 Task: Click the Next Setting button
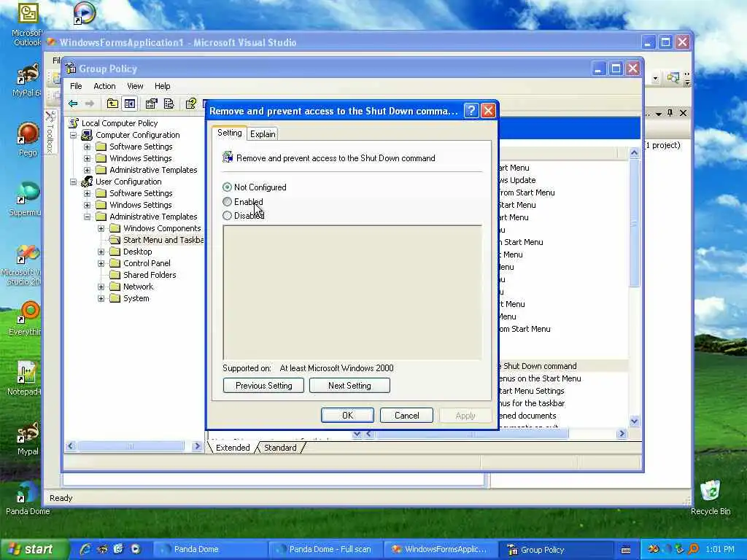tap(349, 386)
